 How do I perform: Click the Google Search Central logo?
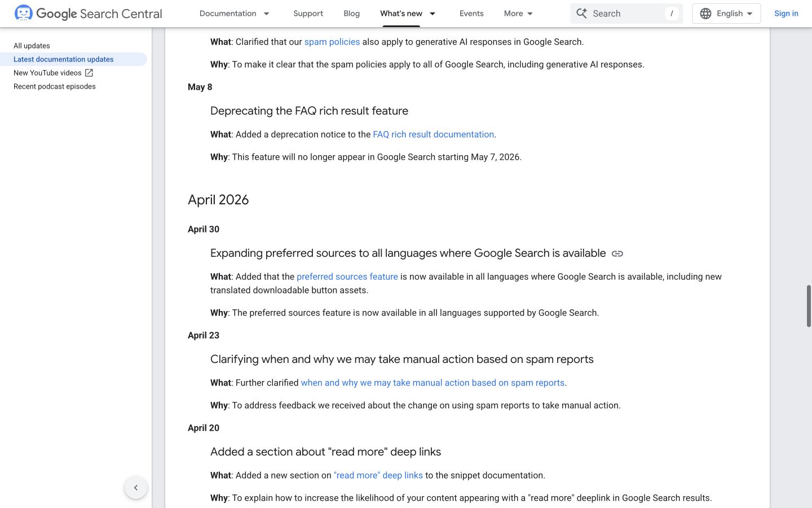tap(88, 13)
